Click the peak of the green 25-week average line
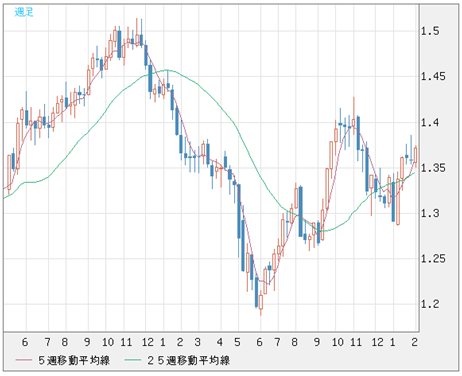462x376 pixels. point(167,70)
